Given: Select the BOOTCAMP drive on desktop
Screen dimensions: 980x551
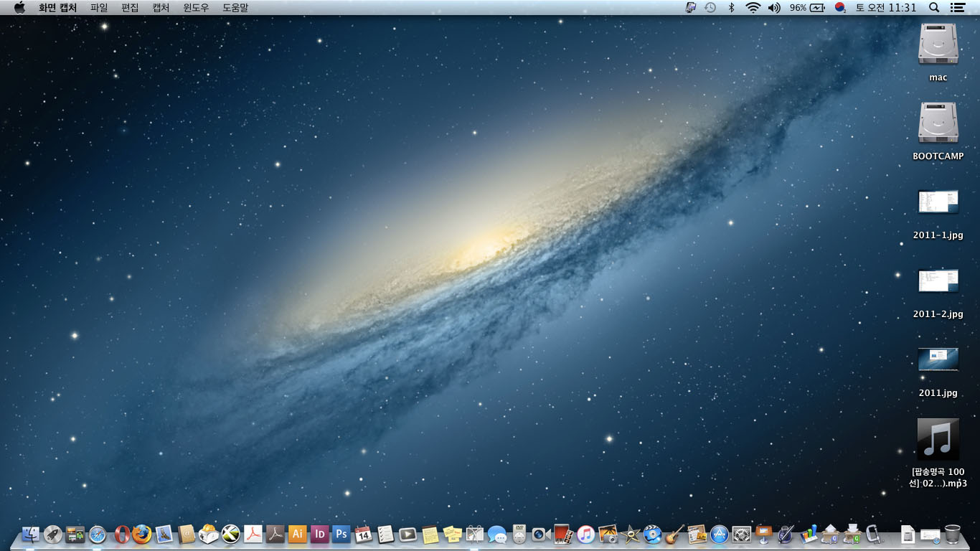Looking at the screenshot, I should (x=938, y=123).
